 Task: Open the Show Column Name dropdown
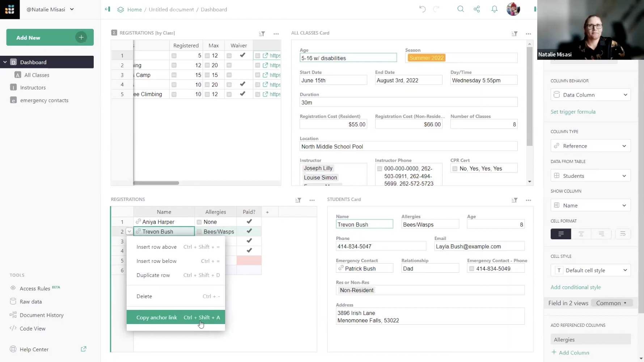point(590,205)
